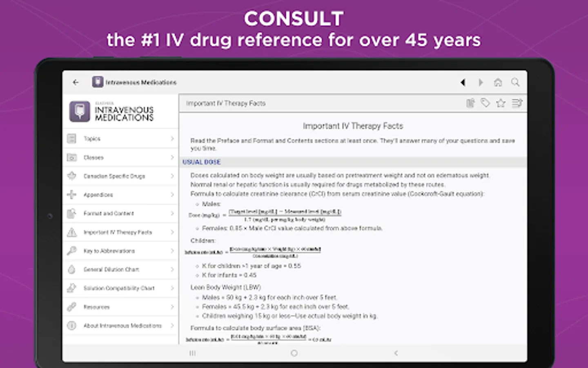
Task: Tap the key icon for Abbreviations
Action: (x=71, y=251)
